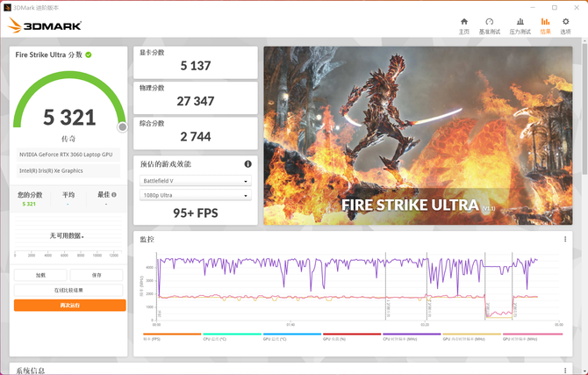Open the 基准测试 benchmarks tab
This screenshot has height=375, width=588.
[x=490, y=25]
